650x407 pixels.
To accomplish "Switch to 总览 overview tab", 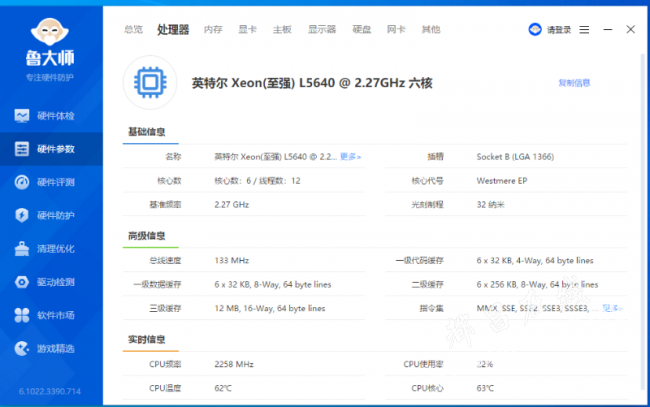I will pyautogui.click(x=133, y=29).
